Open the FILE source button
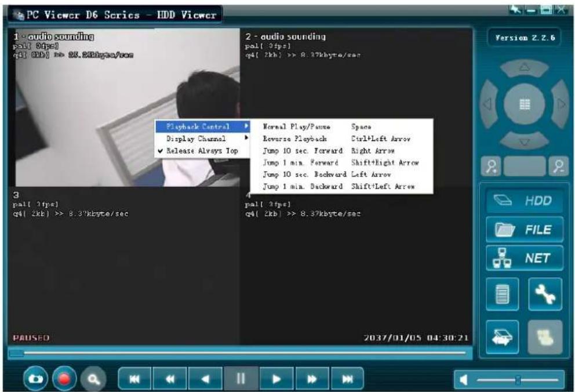The image size is (575, 392). pyautogui.click(x=525, y=230)
